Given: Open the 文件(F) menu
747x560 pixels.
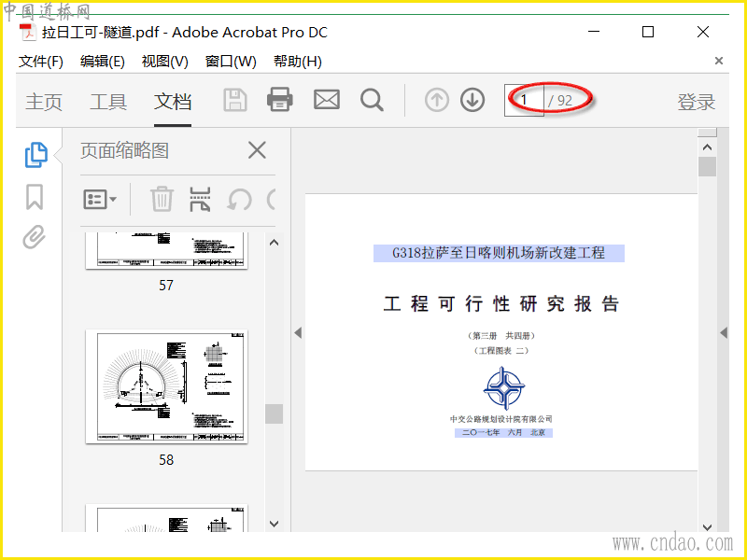Looking at the screenshot, I should pos(40,62).
